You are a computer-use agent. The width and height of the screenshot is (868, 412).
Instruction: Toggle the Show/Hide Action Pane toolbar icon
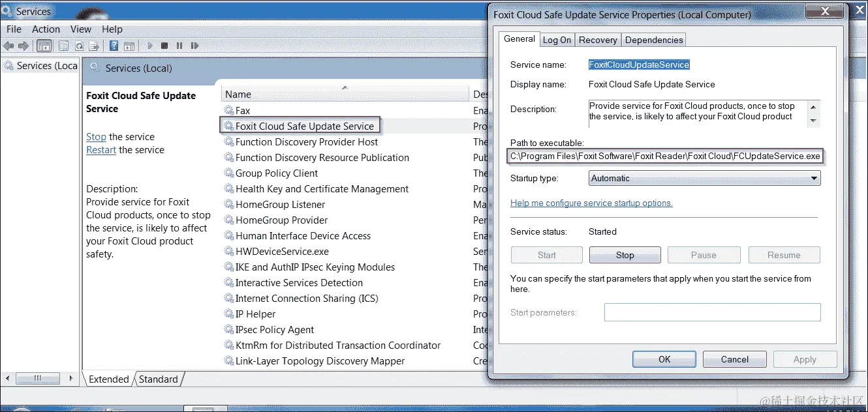pyautogui.click(x=129, y=46)
